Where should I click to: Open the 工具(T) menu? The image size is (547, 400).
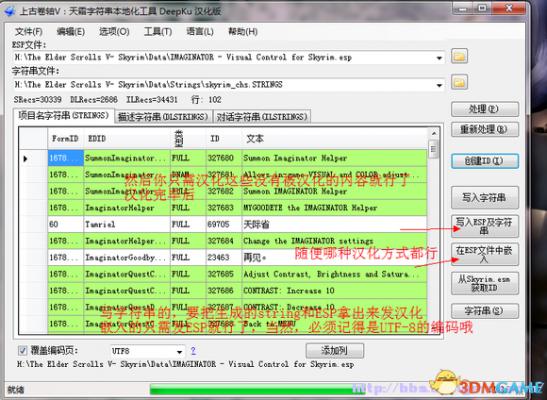click(x=158, y=32)
